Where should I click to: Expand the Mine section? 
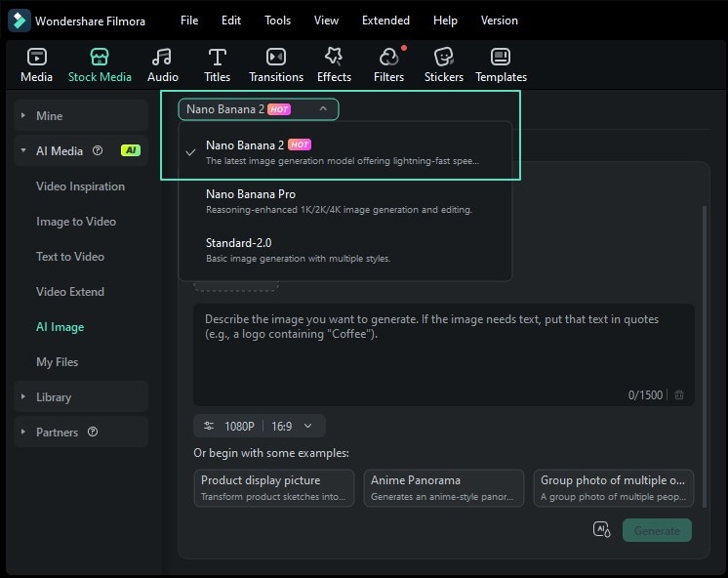point(81,115)
